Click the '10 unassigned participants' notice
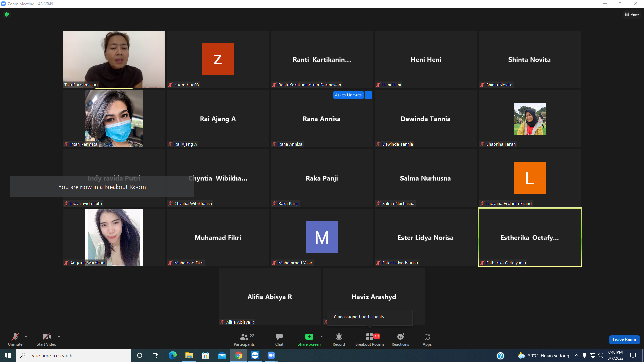Viewport: 644px width, 362px height. (x=369, y=317)
